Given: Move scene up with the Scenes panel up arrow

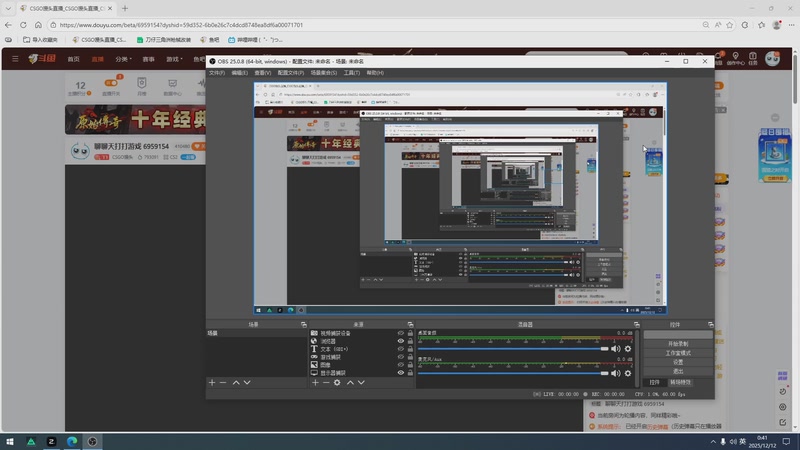Looking at the screenshot, I should [x=236, y=382].
